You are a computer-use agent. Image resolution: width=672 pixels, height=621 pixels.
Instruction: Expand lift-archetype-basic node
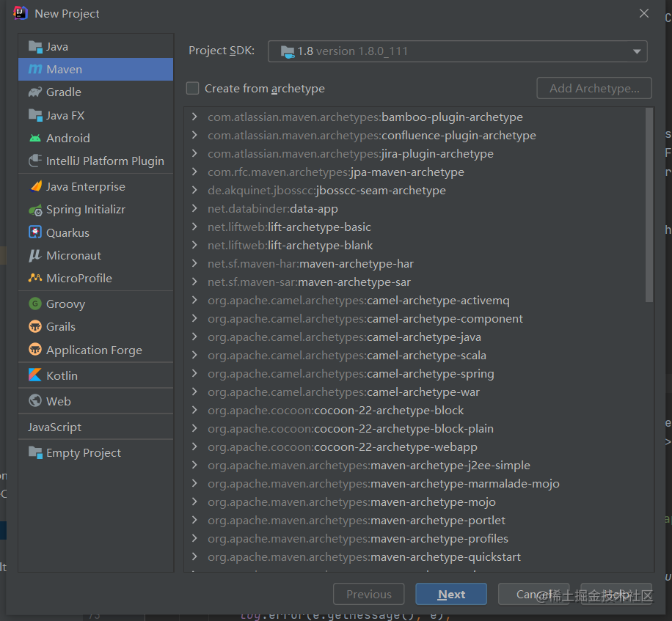194,227
